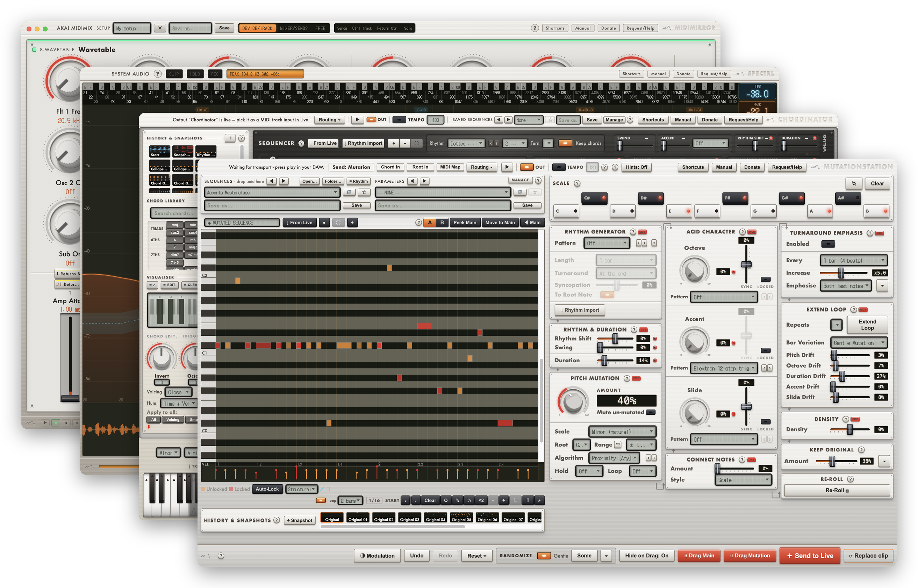This screenshot has width=918, height=588.
Task: Shift start left with the ‹ button
Action: pos(405,500)
